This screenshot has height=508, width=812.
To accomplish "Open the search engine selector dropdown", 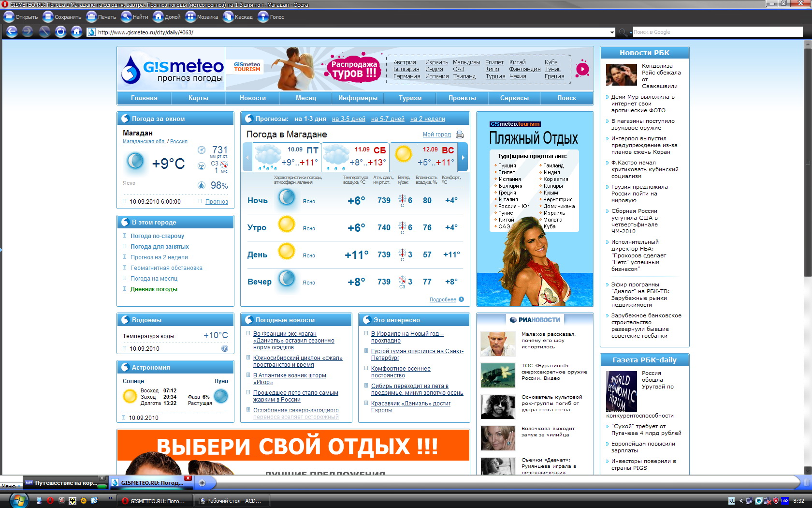I will click(624, 32).
